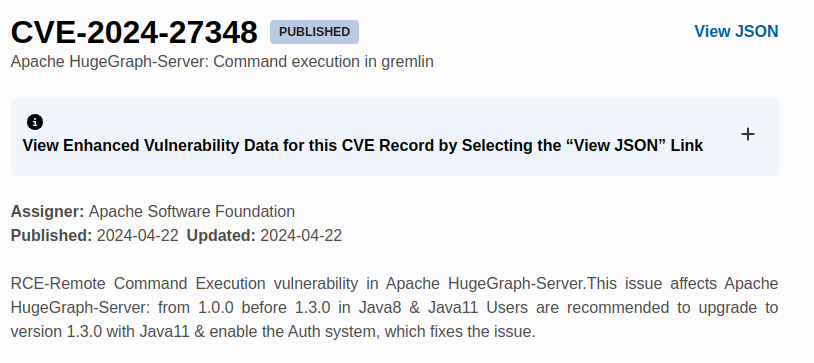Click the subtitle Apache HugeGraph-Server: Command execution in gremlin
This screenshot has height=363, width=814.
coord(222,61)
